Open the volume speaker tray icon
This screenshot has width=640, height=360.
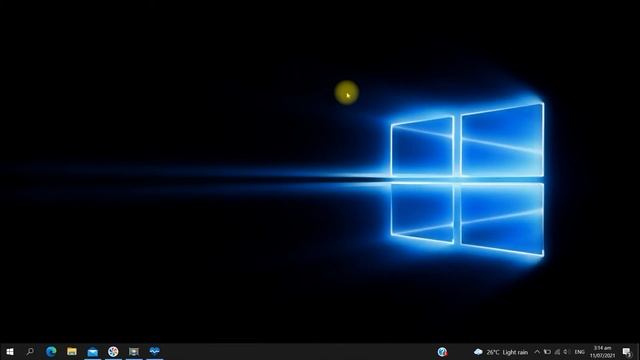point(566,352)
